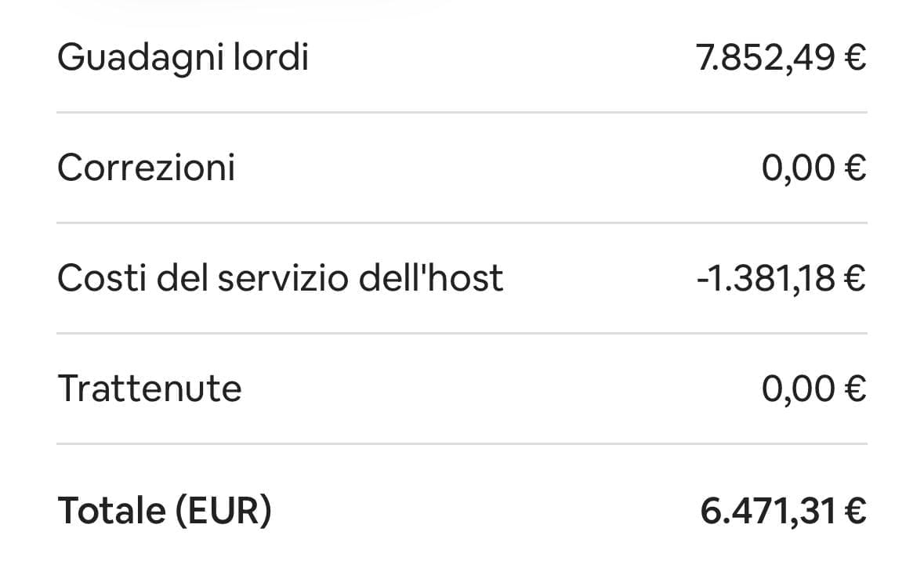The image size is (924, 586).
Task: Click the euro symbol in Costi del servizio row
Action: [855, 279]
